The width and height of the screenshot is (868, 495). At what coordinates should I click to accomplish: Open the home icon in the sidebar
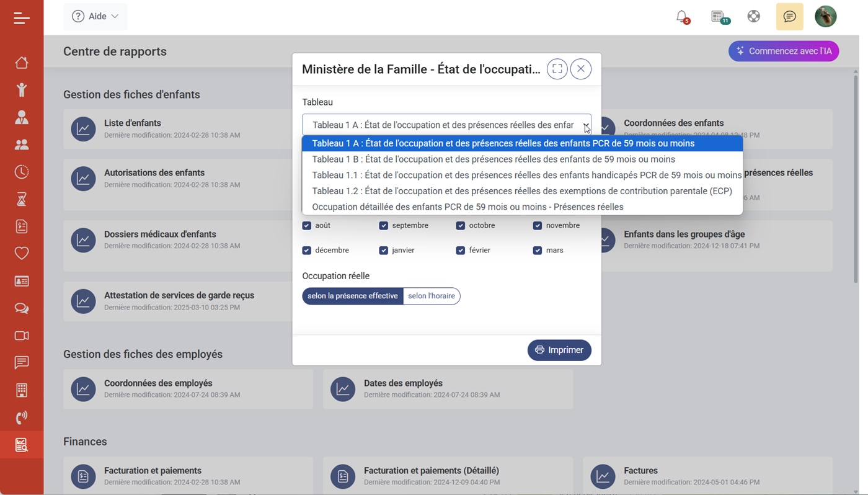(x=22, y=62)
